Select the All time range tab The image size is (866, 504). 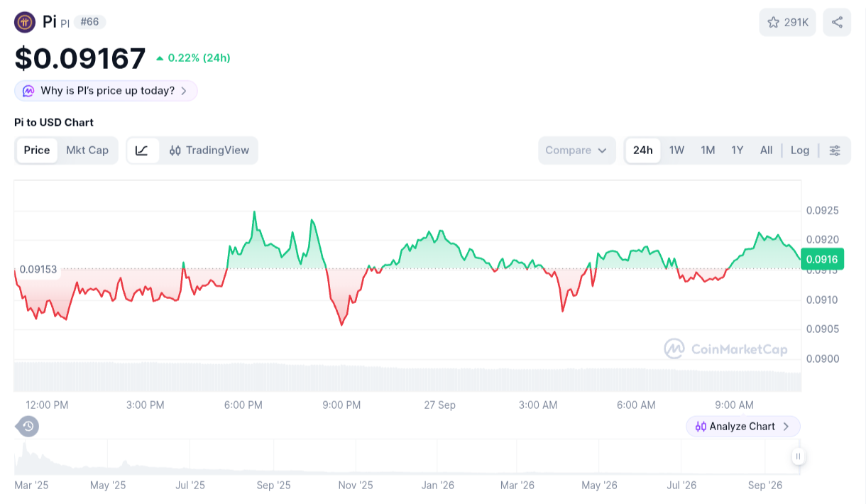[766, 150]
